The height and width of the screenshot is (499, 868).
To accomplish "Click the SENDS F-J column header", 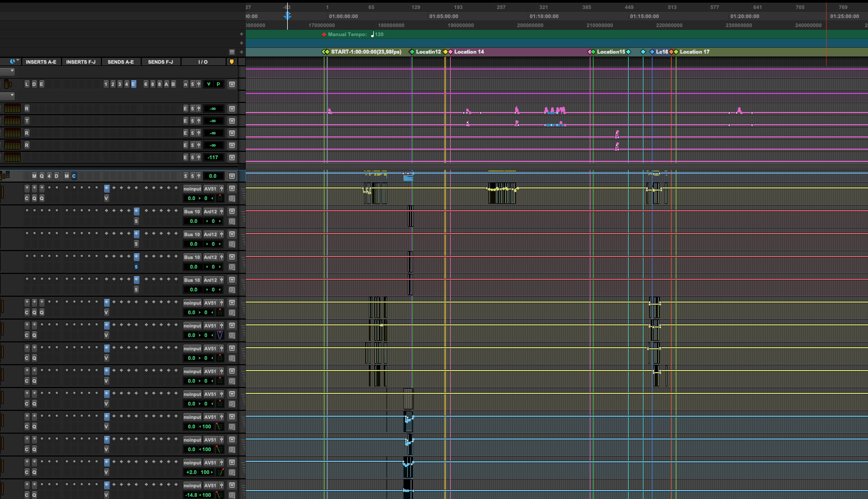I will (160, 62).
